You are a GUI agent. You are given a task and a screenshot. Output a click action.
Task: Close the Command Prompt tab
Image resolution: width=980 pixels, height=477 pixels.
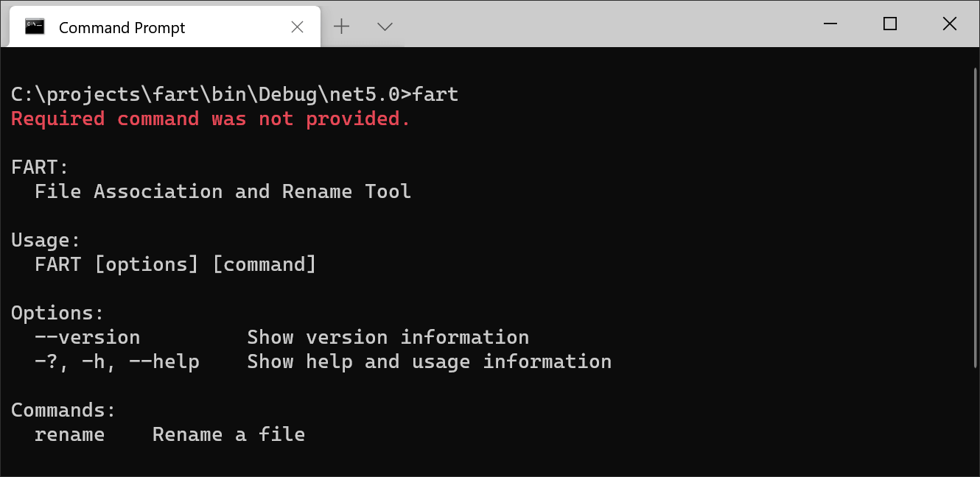(297, 26)
